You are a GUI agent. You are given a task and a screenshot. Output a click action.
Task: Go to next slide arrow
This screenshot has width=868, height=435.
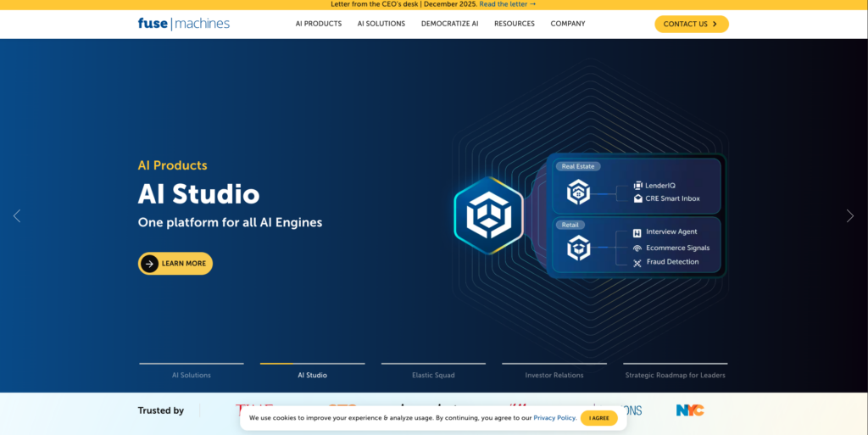click(849, 216)
